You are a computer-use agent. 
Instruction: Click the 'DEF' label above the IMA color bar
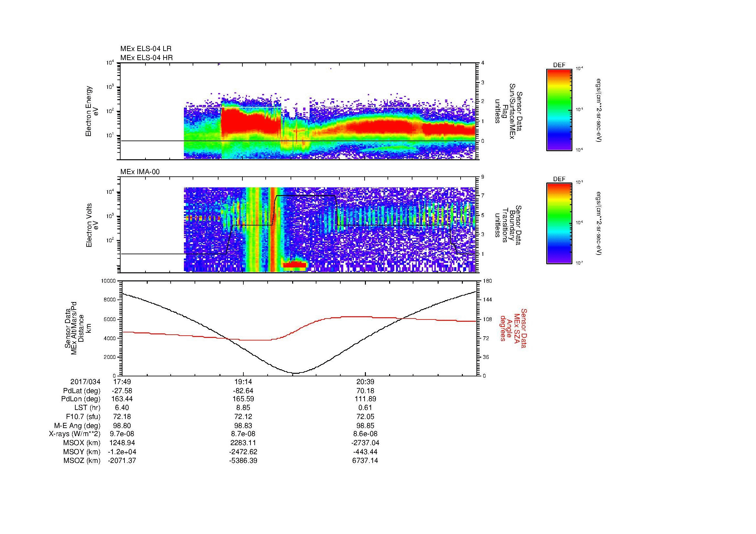pyautogui.click(x=559, y=179)
